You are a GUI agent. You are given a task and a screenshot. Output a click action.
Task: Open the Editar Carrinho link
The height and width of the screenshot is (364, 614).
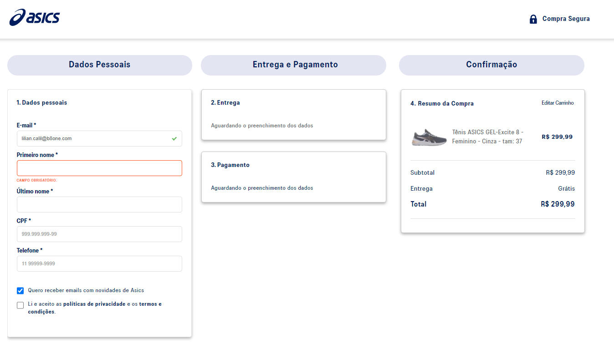(x=558, y=103)
